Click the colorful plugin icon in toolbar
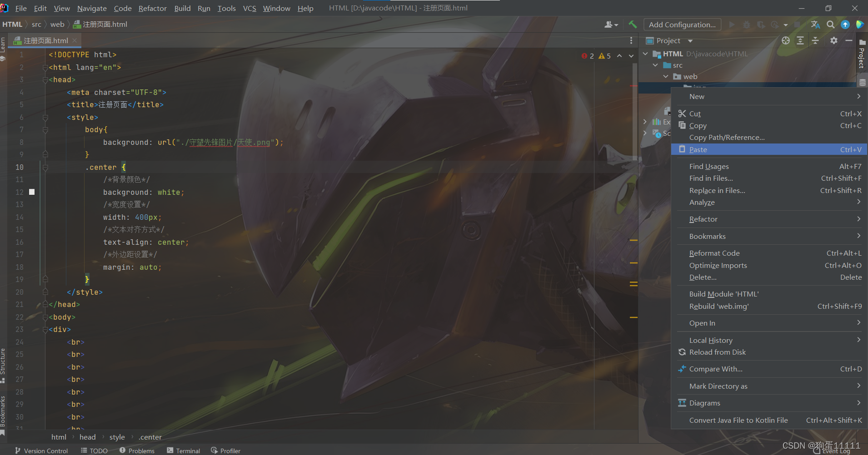868x455 pixels. pyautogui.click(x=860, y=25)
